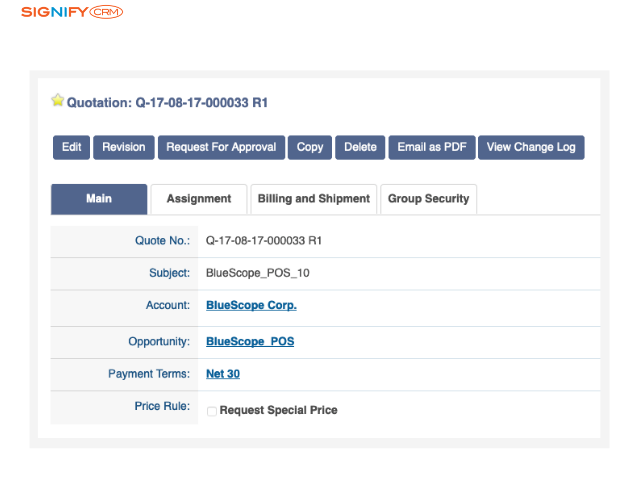Click the Opportunity label
The width and height of the screenshot is (626, 499).
tap(159, 342)
